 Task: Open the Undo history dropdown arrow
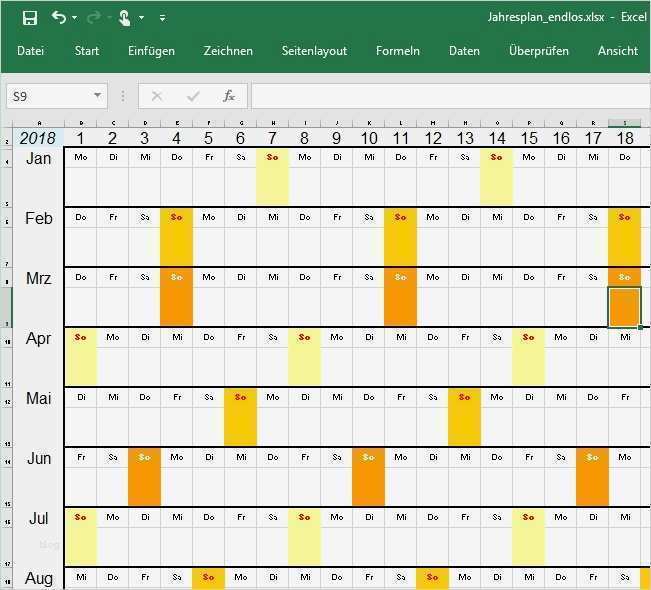click(74, 18)
